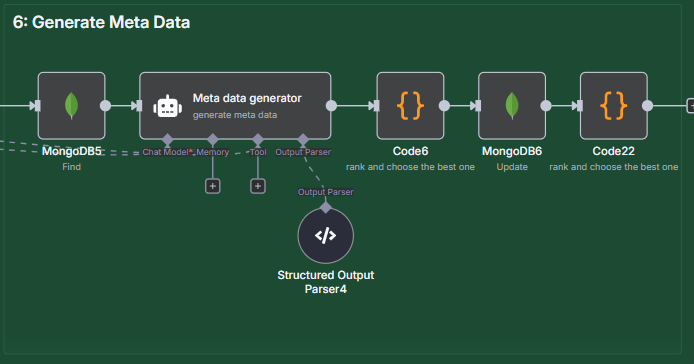Image resolution: width=694 pixels, height=364 pixels.
Task: Click the 'Memory' connector label
Action: point(212,152)
